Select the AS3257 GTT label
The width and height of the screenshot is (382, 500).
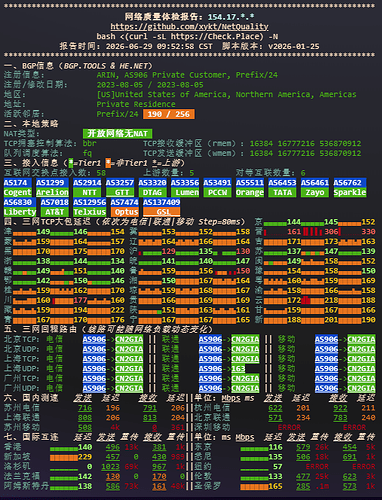[120, 188]
